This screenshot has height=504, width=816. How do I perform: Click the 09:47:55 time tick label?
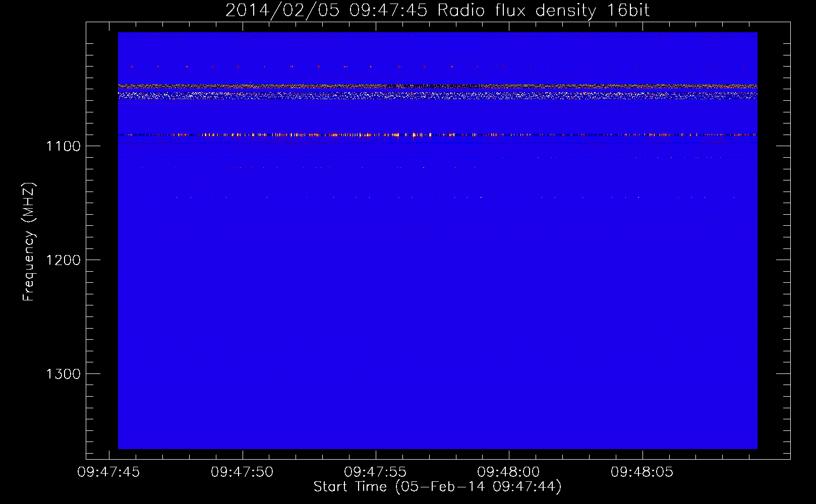coord(375,472)
